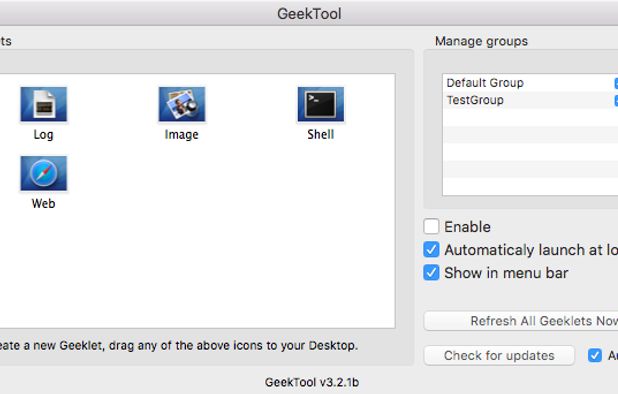Image resolution: width=618 pixels, height=394 pixels.
Task: Toggle checkbox beside Check for updates button
Action: click(x=595, y=355)
